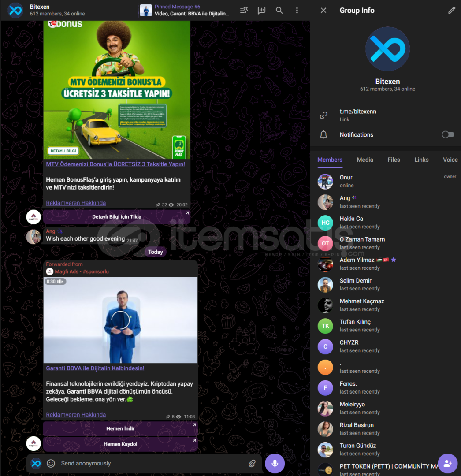This screenshot has height=476, width=461.
Task: Edit group with the pencil icon
Action: [452, 10]
